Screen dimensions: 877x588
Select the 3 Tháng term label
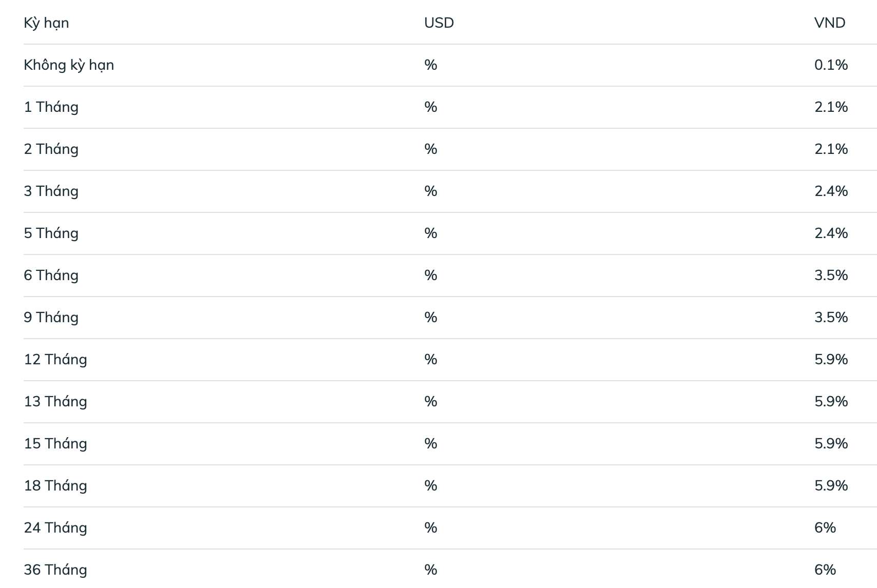click(51, 191)
